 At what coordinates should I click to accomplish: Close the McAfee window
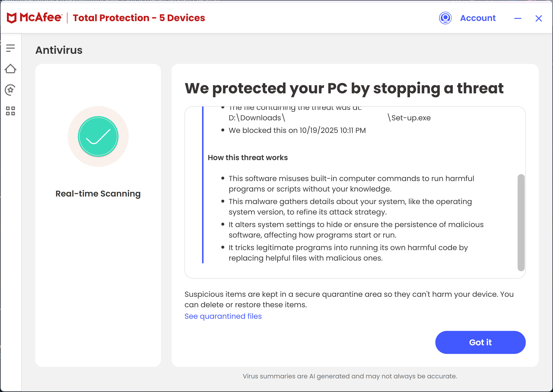pos(539,18)
